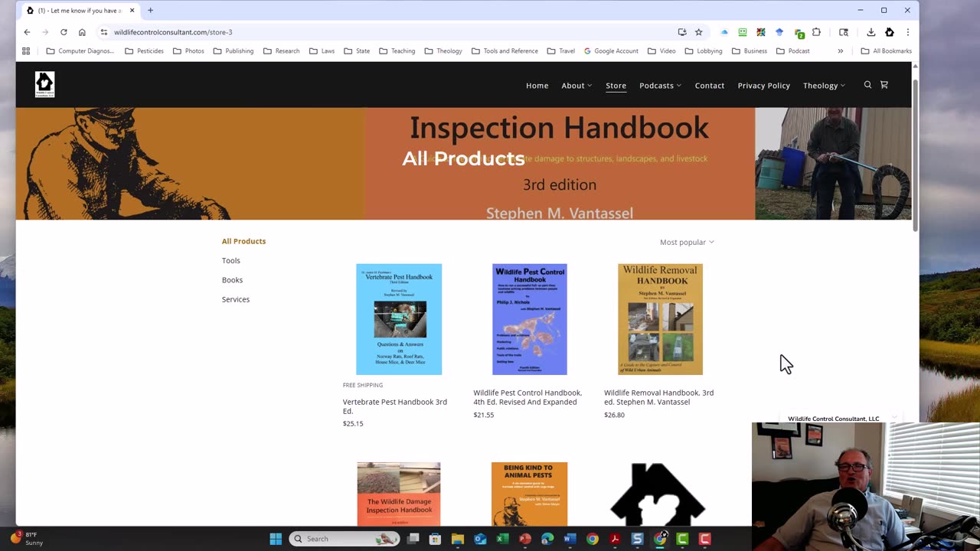The width and height of the screenshot is (980, 551).
Task: Click the blue graduation-cap extension icon
Action: (x=779, y=32)
